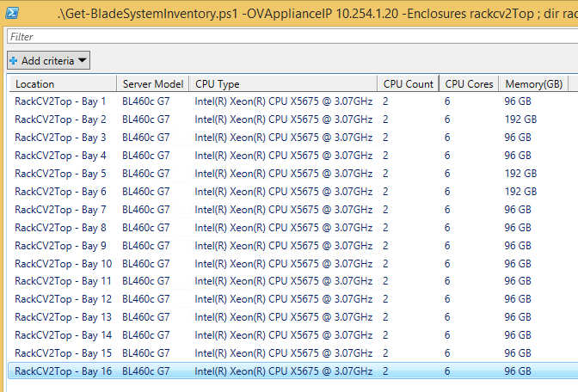Select row RackCV2Top - Bay 7
This screenshot has width=578, height=392.
(x=293, y=210)
